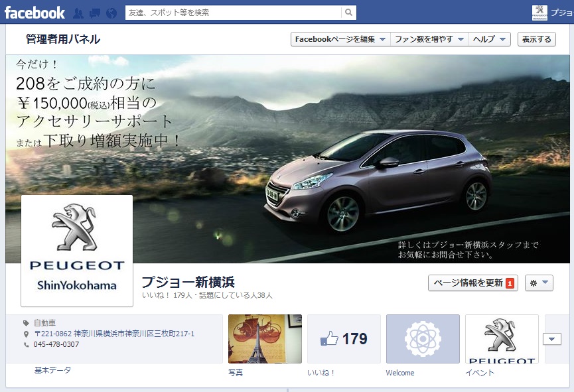Viewport: 574px width, 392px height.
Task: Click the 表示する button
Action: point(537,40)
